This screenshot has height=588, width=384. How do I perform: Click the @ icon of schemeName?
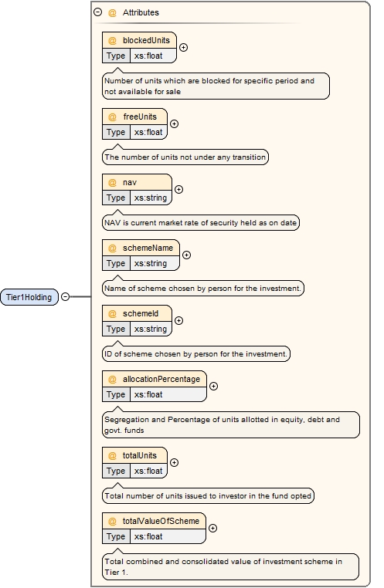(x=112, y=248)
